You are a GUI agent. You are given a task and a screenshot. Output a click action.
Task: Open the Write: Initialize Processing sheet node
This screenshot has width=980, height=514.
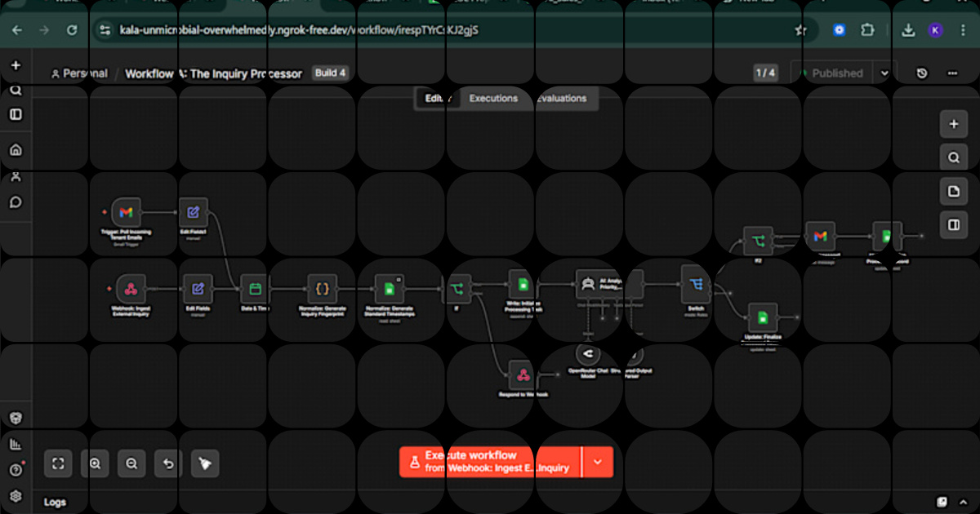[x=523, y=284]
